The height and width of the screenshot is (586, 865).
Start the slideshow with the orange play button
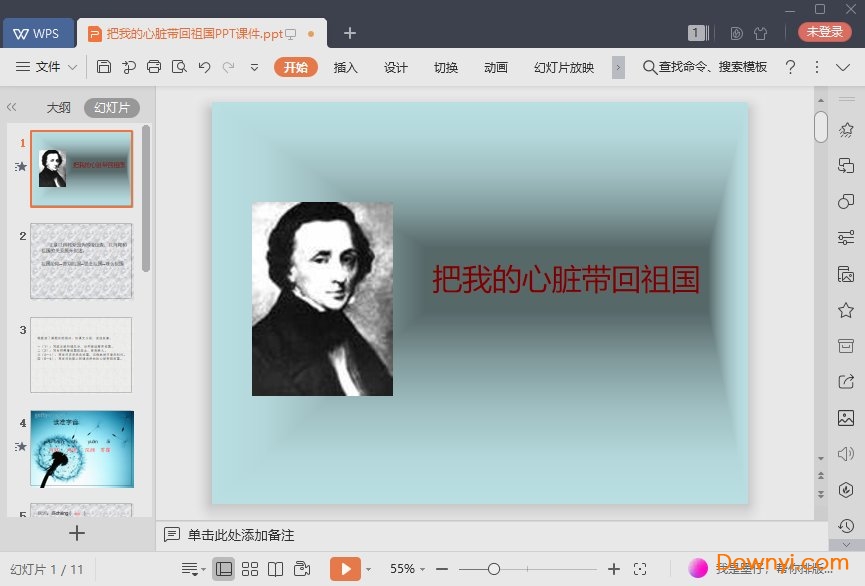click(x=345, y=568)
